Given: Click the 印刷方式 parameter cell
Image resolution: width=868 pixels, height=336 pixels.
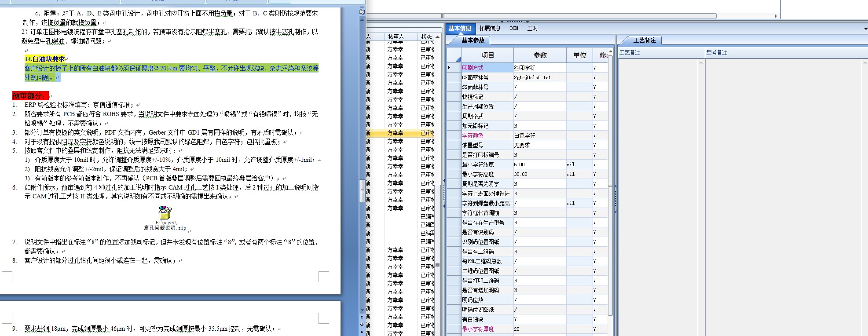Looking at the screenshot, I should (x=487, y=68).
